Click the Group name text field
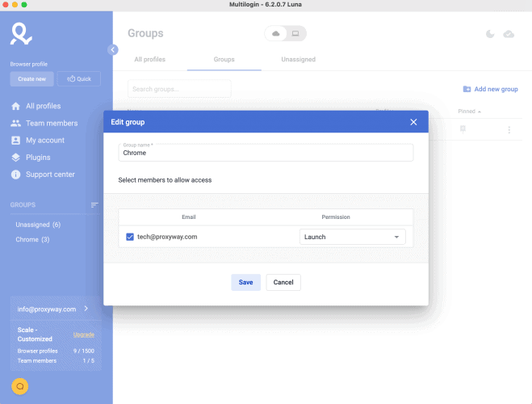Image resolution: width=532 pixels, height=404 pixels. (x=266, y=153)
